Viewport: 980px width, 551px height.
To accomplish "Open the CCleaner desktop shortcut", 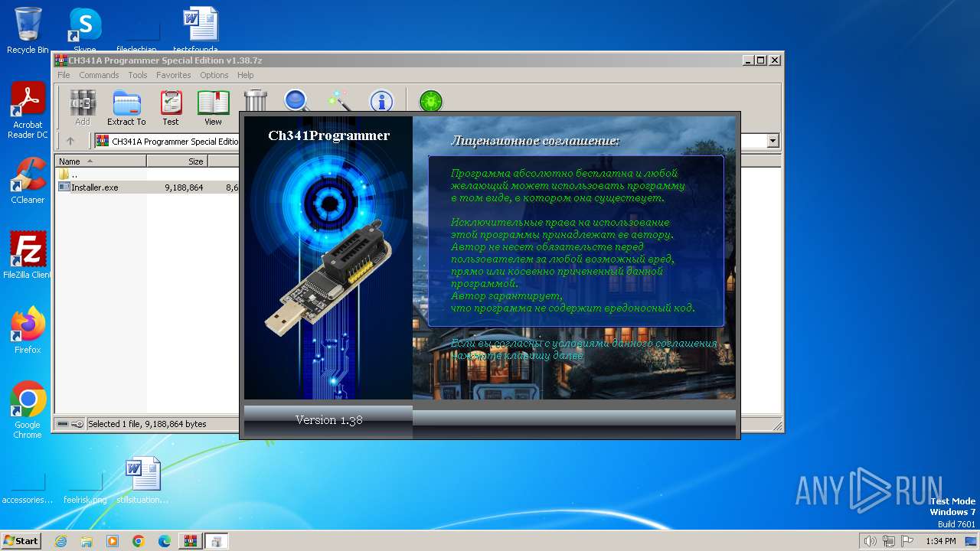I will point(28,181).
